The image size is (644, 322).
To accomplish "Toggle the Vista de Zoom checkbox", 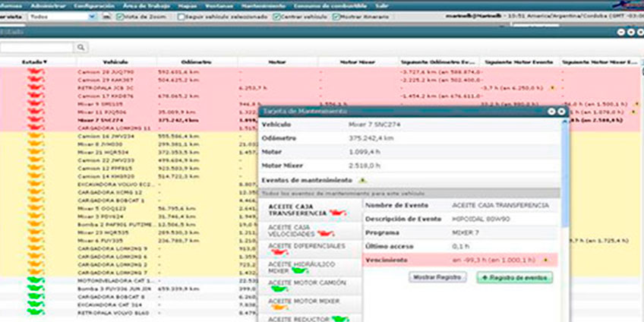I will pos(118,16).
